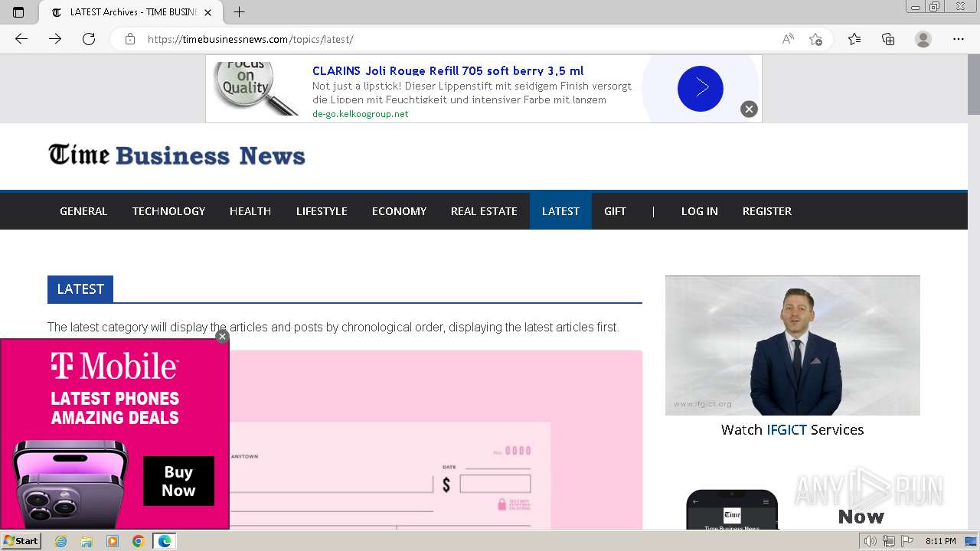Screen dimensions: 980x551
Task: Click the REGISTER link
Action: click(767, 211)
